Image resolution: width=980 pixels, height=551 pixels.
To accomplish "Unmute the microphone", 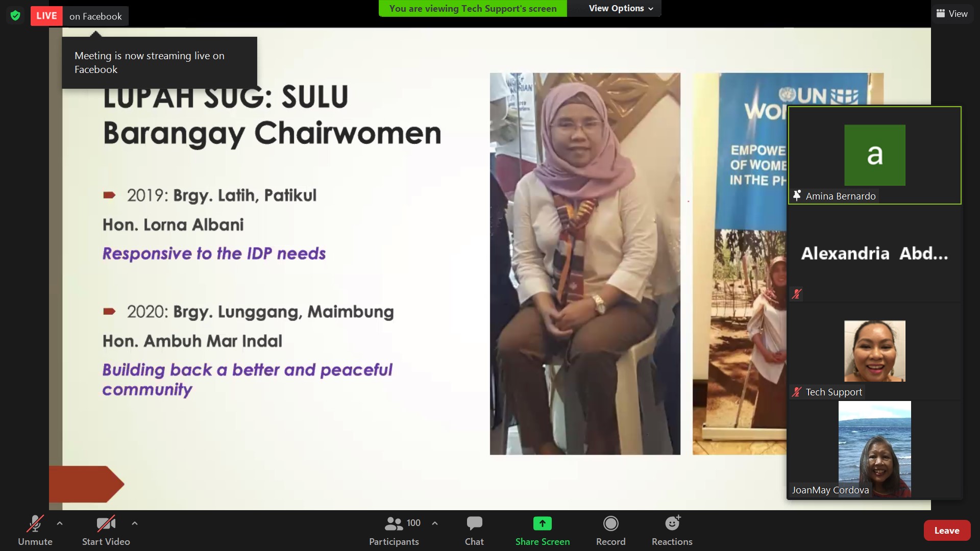I will pos(35,531).
